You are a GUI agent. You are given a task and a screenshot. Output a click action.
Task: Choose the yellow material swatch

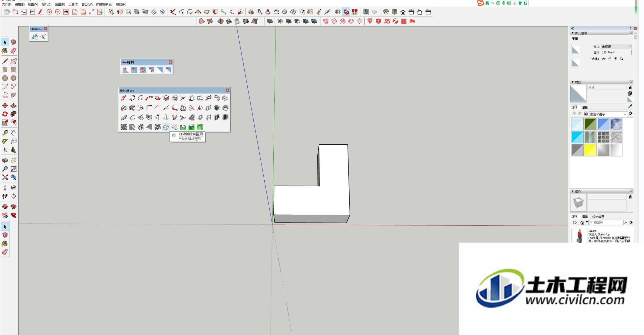pyautogui.click(x=590, y=150)
